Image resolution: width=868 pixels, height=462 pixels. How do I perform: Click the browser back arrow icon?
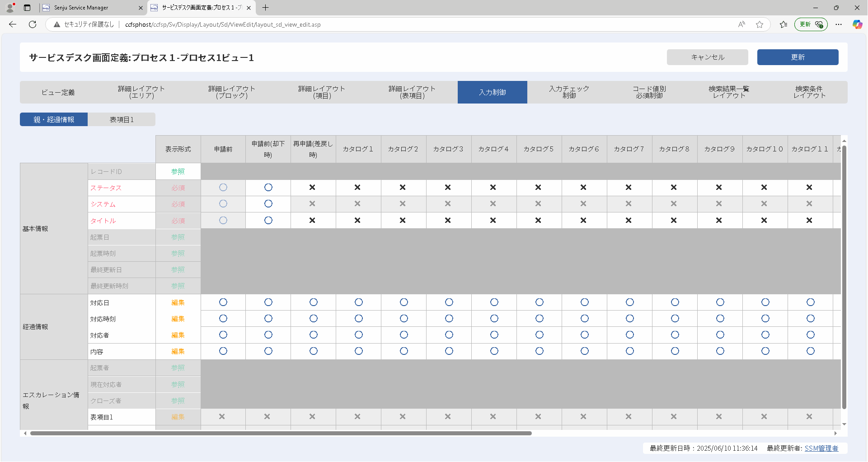click(x=13, y=24)
